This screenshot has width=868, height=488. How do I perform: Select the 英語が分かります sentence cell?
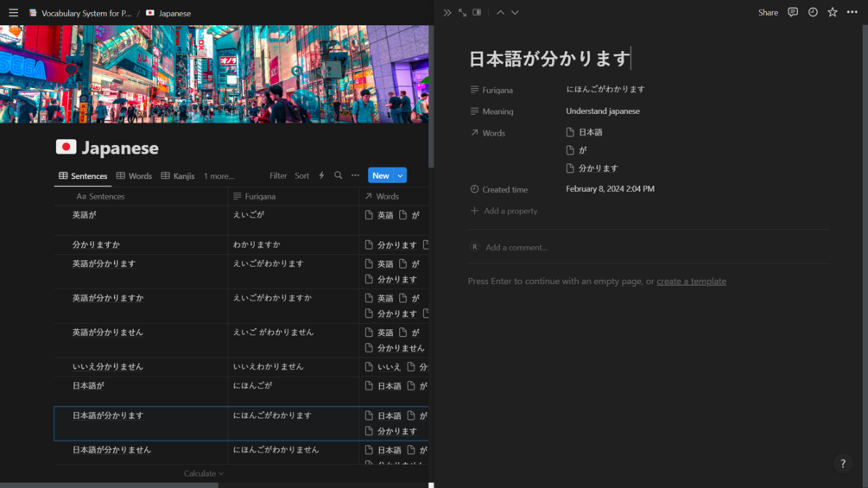click(x=141, y=272)
